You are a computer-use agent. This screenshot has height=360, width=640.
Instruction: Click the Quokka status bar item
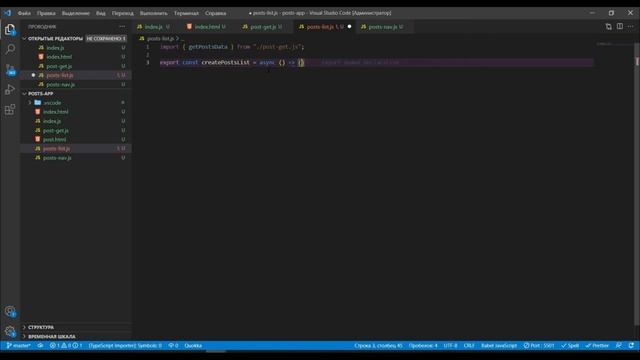click(x=193, y=346)
